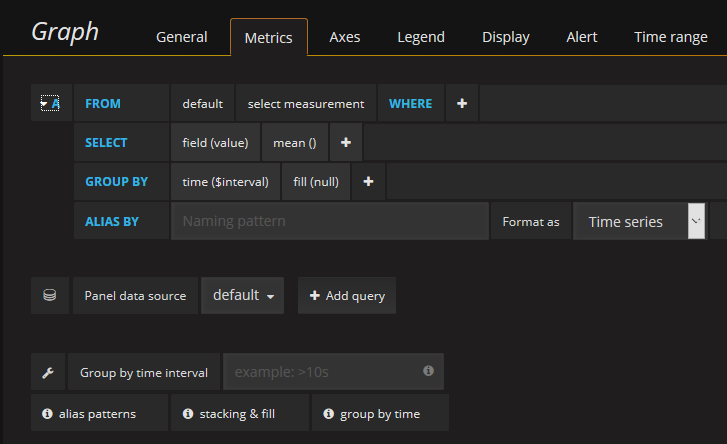
Task: Collapse query A toggle arrow
Action: (x=44, y=104)
